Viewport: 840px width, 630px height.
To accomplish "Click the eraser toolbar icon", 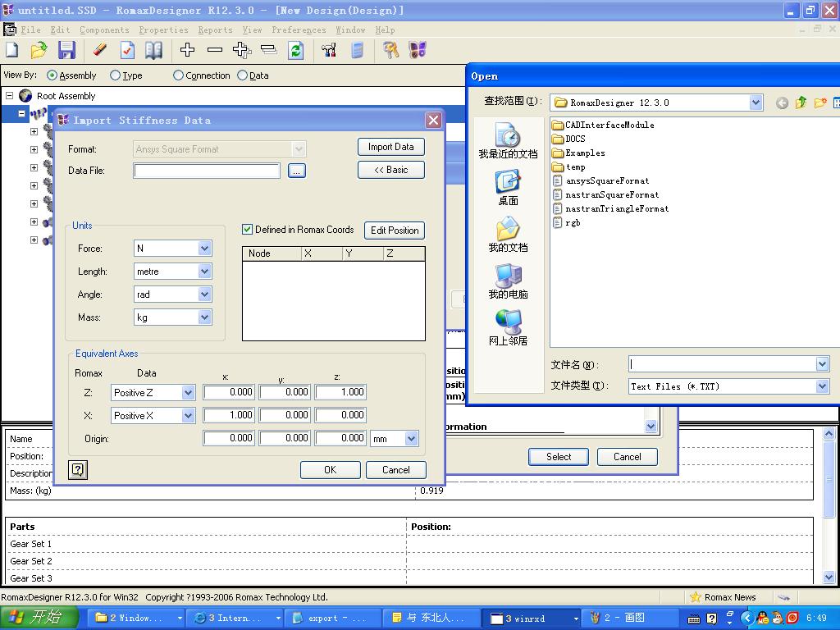I will [x=99, y=50].
